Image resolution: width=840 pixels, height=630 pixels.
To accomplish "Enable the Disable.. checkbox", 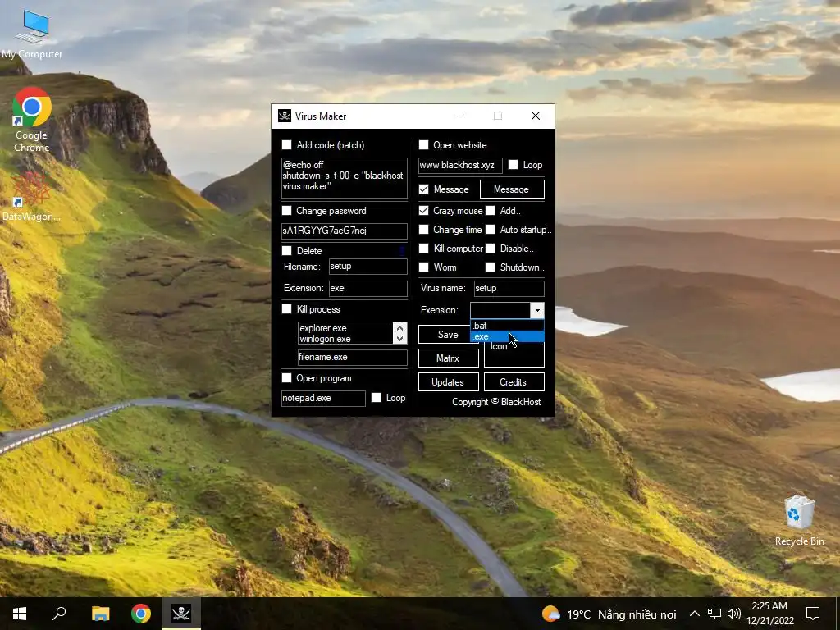I will [491, 248].
